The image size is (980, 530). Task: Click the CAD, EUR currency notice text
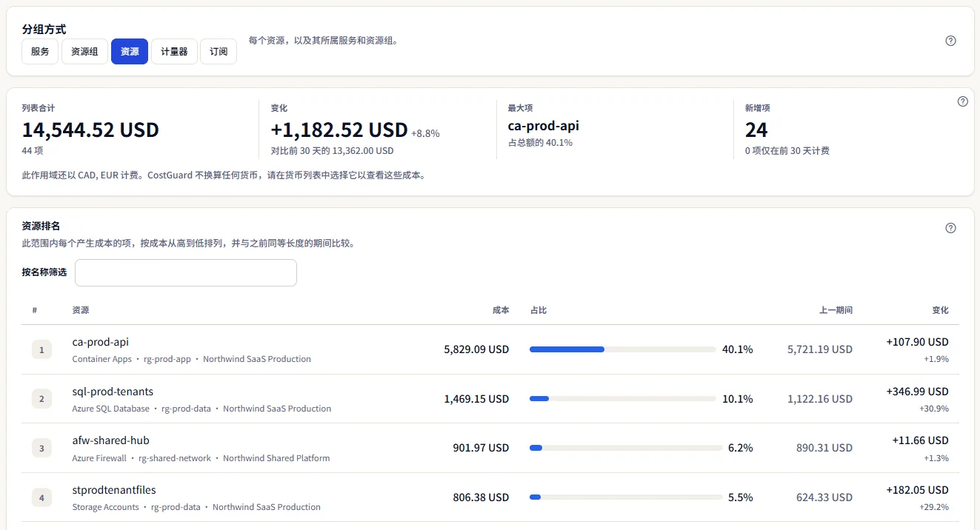tap(224, 176)
